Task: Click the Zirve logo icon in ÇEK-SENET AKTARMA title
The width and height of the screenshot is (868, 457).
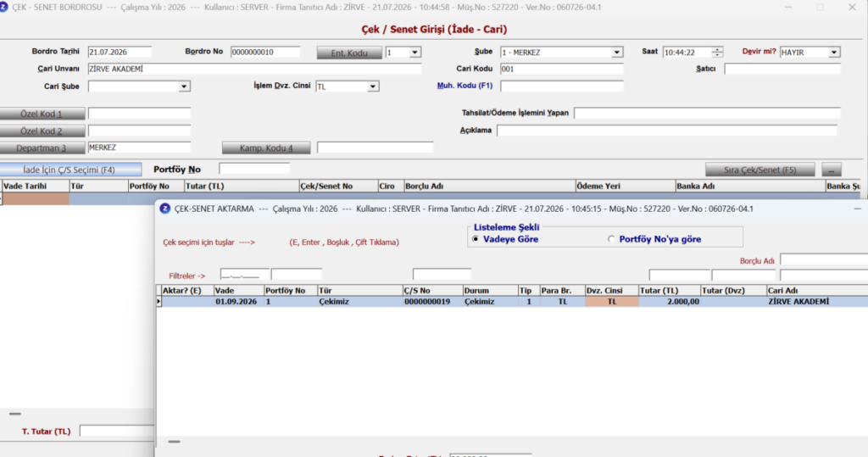Action: click(x=164, y=209)
